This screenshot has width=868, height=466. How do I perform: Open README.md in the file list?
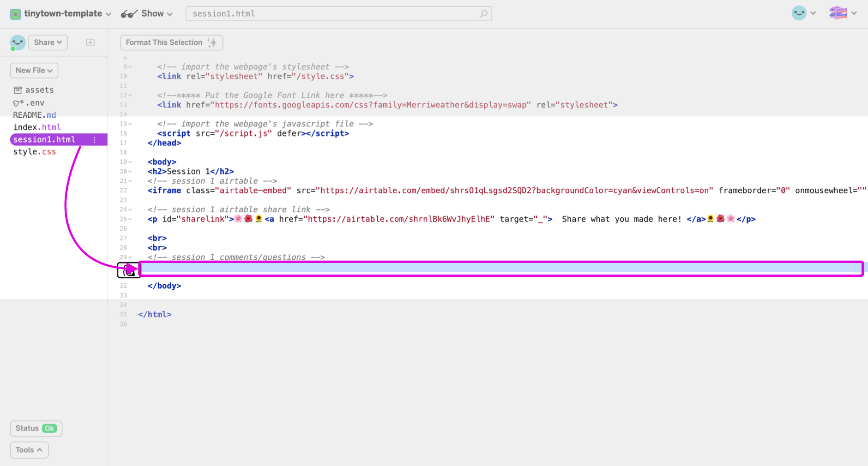(35, 115)
